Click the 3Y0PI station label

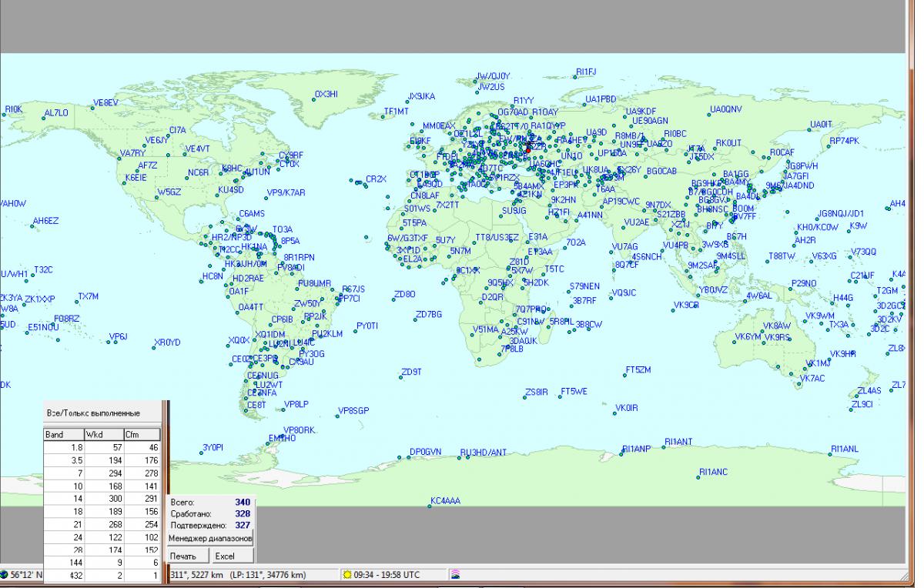click(213, 447)
